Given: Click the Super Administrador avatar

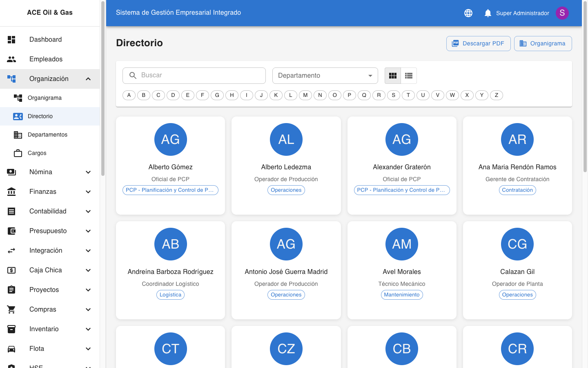Looking at the screenshot, I should click(562, 13).
